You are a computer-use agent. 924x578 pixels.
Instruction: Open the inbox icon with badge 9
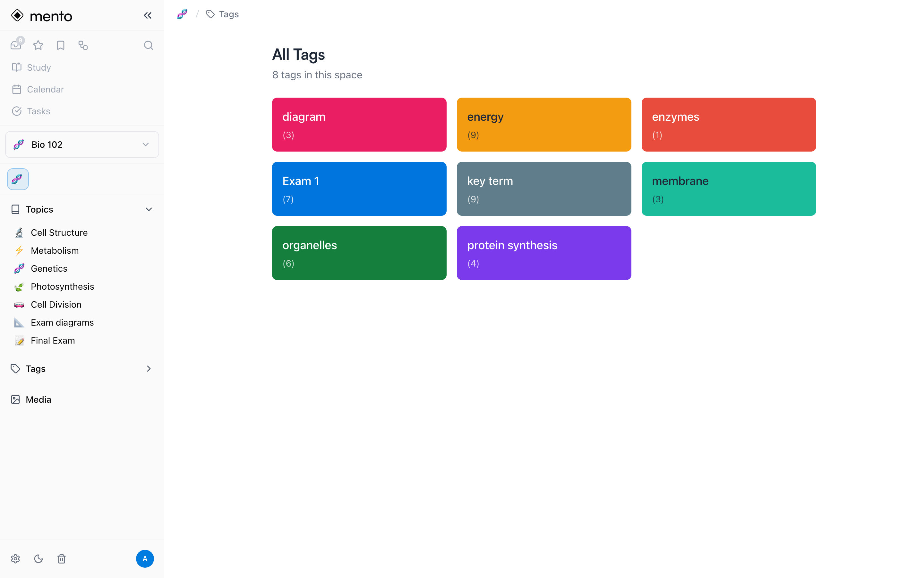coord(16,45)
